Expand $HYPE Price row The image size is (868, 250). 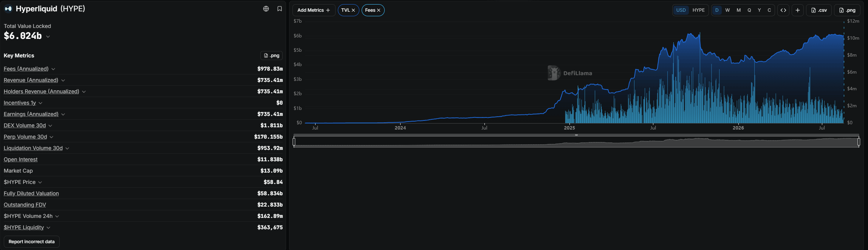pyautogui.click(x=40, y=182)
